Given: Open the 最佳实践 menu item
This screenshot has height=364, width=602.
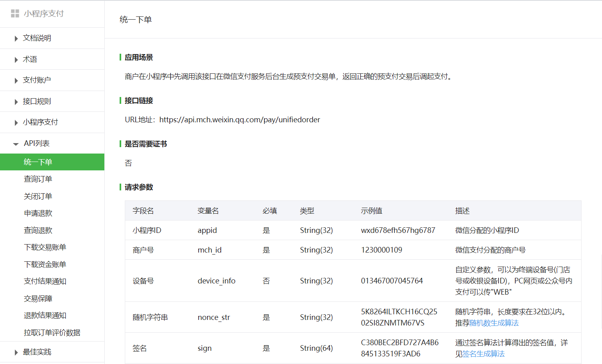Looking at the screenshot, I should (37, 352).
